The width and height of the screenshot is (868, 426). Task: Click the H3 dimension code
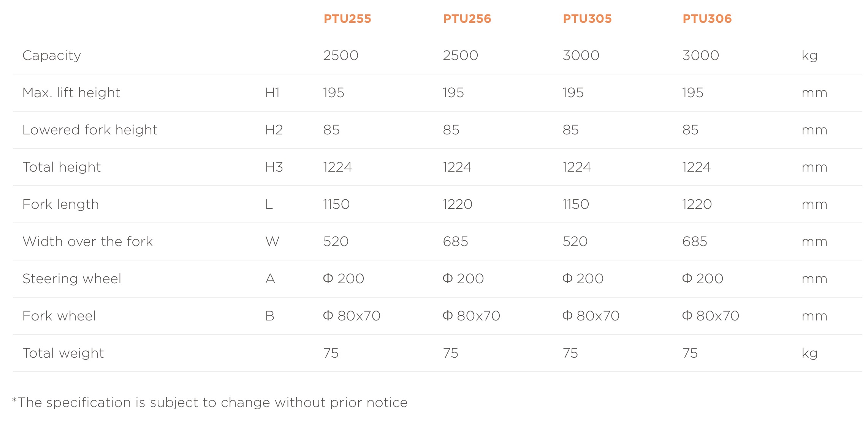(274, 167)
